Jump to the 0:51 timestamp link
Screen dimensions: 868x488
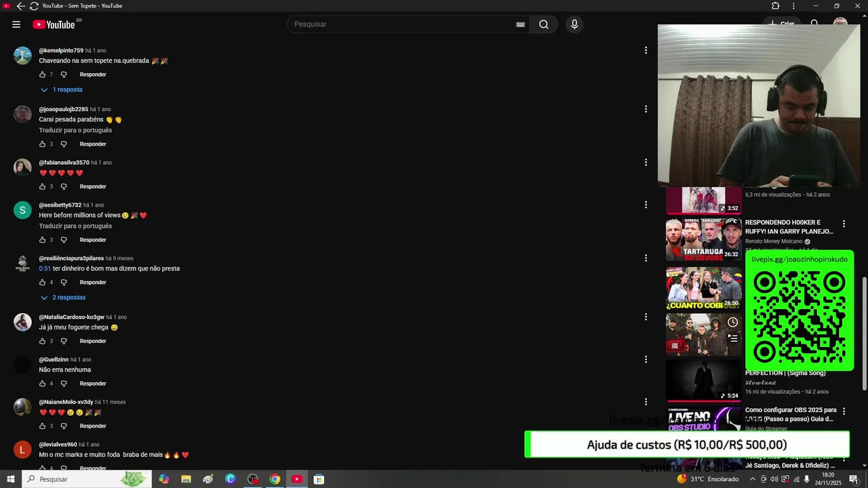[45, 268]
